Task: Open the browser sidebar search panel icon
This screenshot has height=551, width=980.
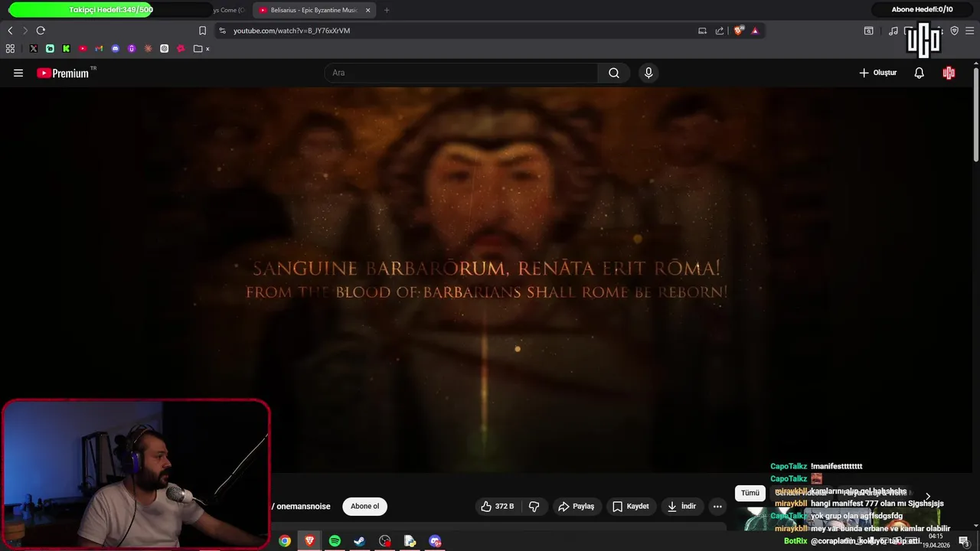Action: tap(869, 31)
